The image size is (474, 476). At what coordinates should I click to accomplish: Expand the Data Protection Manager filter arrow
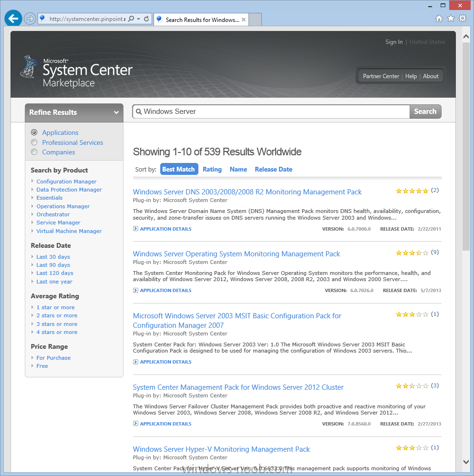pyautogui.click(x=32, y=190)
